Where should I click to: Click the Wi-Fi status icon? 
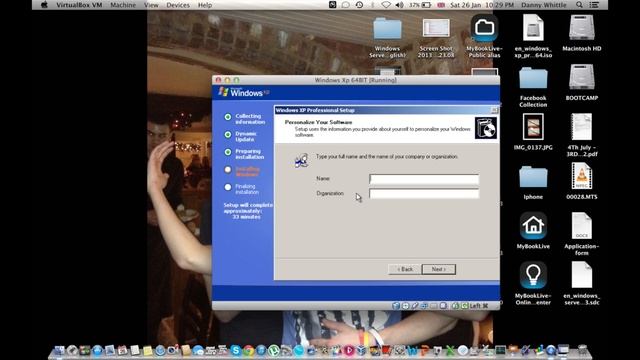point(386,5)
